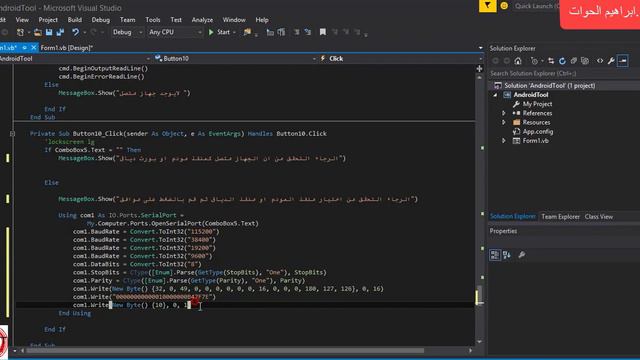Collapse the Button10_Click sub outline
Viewport: 640px width, 360px height.
click(x=12, y=133)
